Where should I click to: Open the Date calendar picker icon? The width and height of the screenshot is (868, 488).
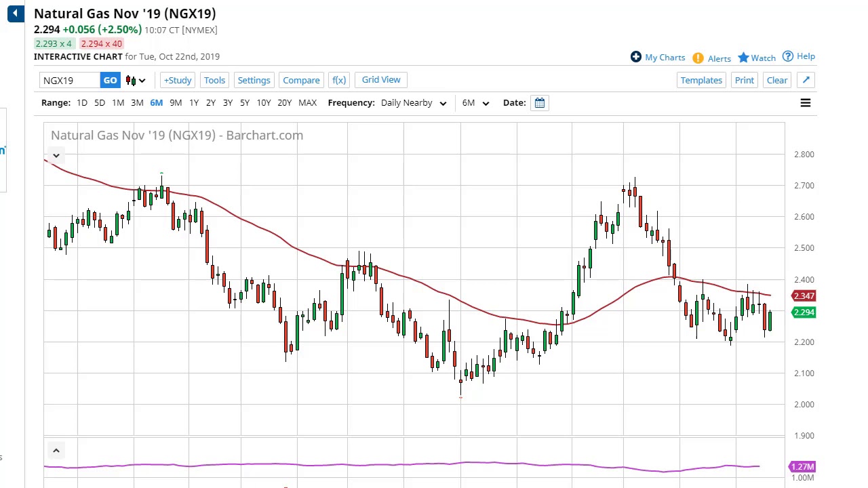(540, 103)
